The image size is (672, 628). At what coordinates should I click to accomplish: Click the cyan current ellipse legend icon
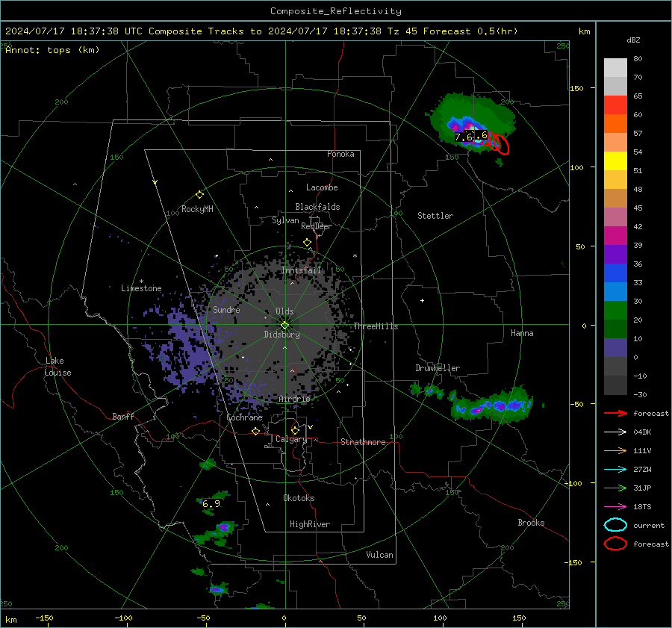point(615,525)
